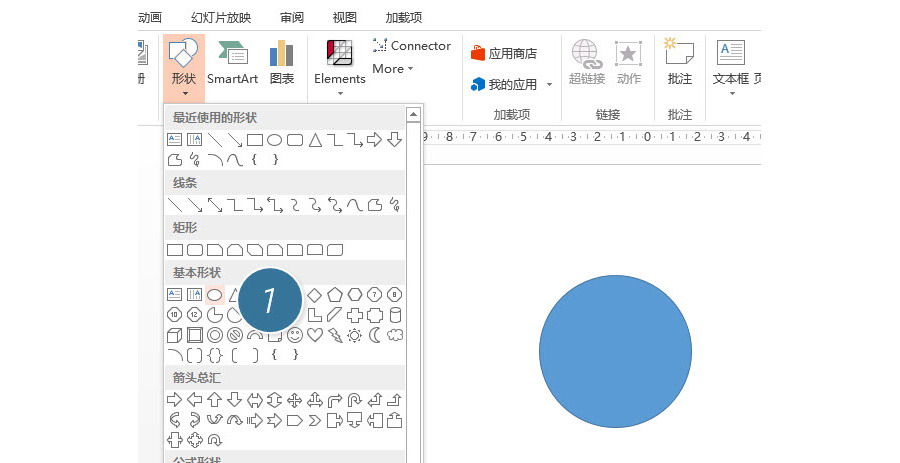Select the blue circle on the slide

tap(615, 351)
